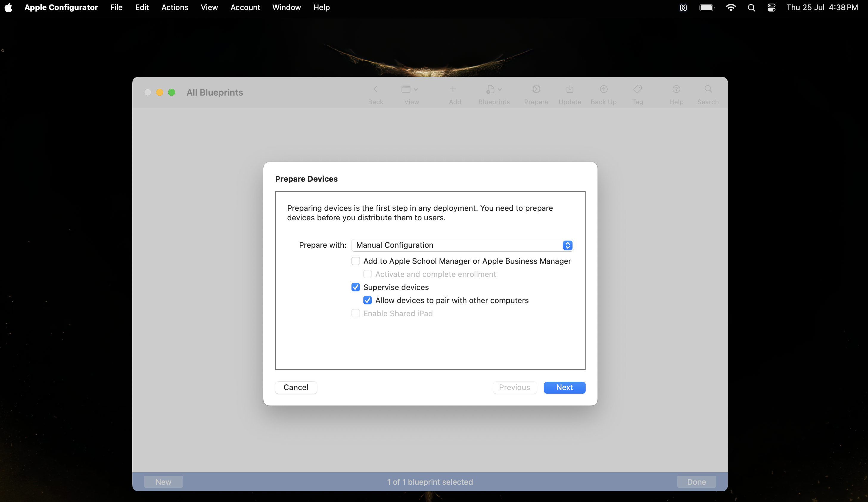Click the Previous button
The height and width of the screenshot is (502, 868).
514,387
